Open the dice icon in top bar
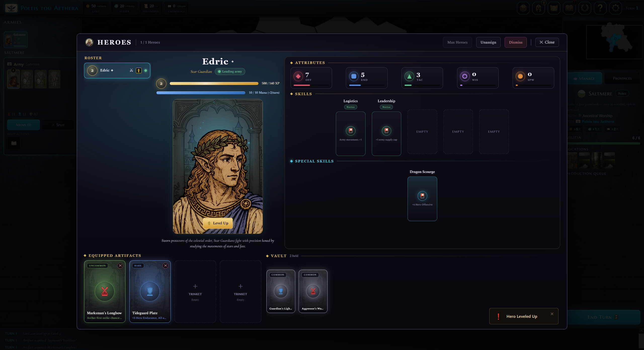This screenshot has width=644, height=350. [523, 8]
